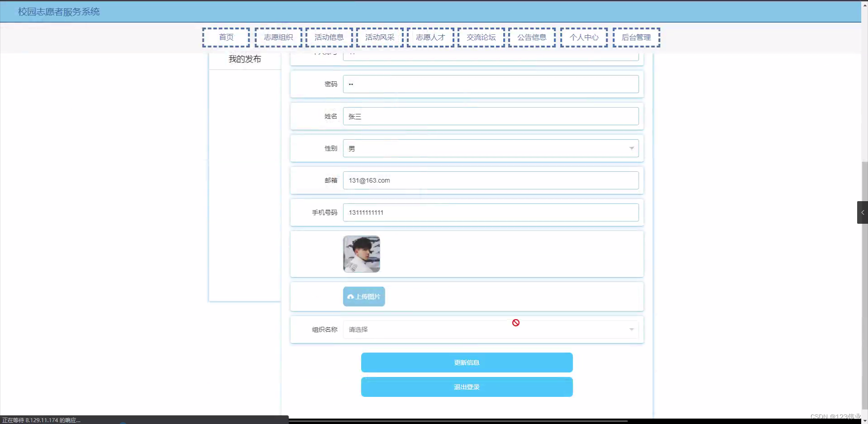The height and width of the screenshot is (424, 868).
Task: Switch to the 首页 tab
Action: tap(226, 38)
